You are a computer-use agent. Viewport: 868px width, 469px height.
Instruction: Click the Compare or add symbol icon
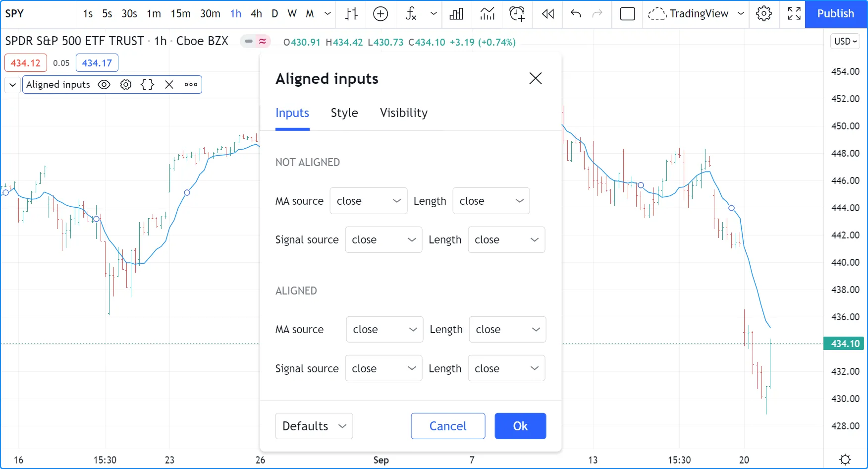380,14
